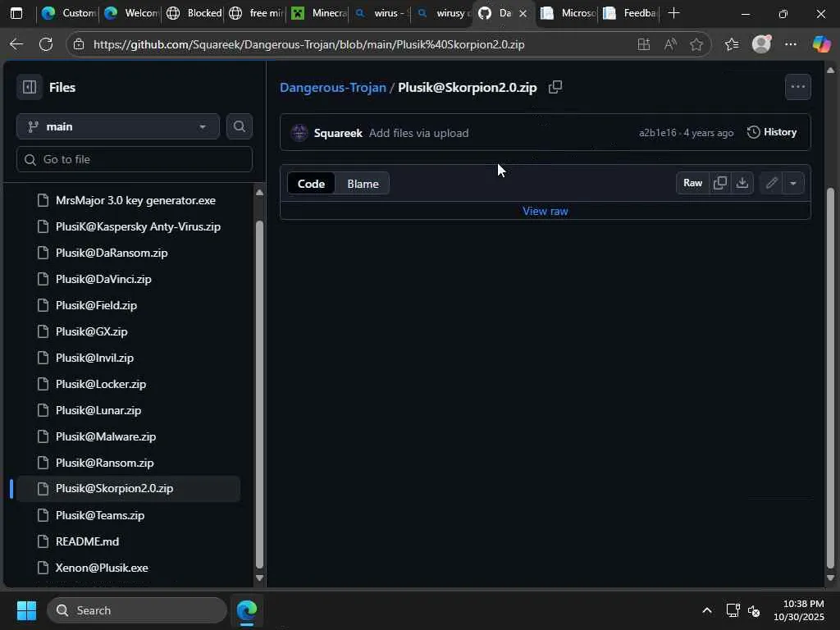Image resolution: width=840 pixels, height=630 pixels.
Task: Switch to the Custom browser tab
Action: click(69, 13)
